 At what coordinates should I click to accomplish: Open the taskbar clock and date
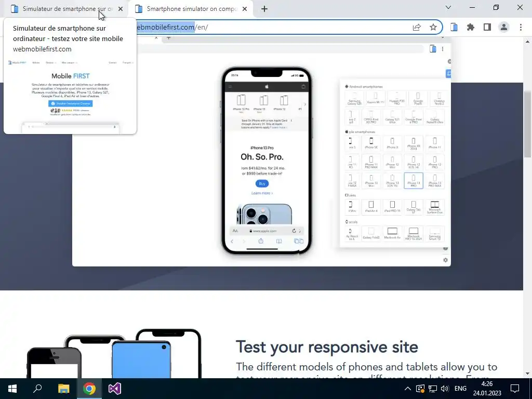tap(487, 389)
